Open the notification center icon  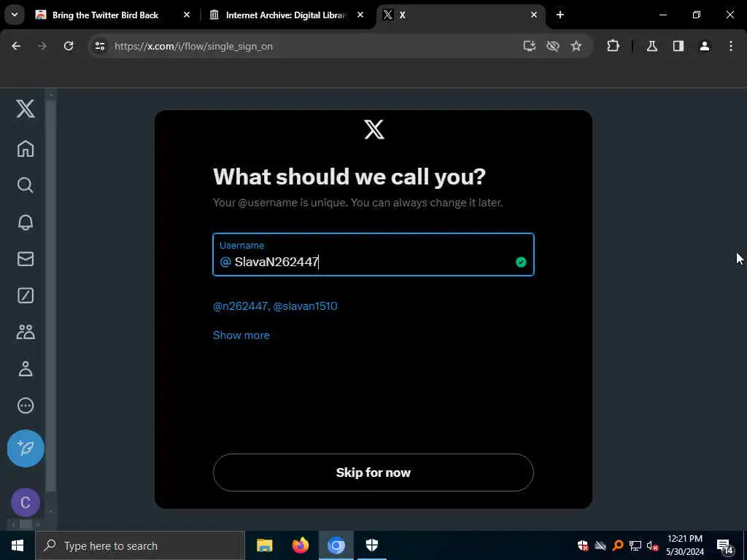coord(725,546)
